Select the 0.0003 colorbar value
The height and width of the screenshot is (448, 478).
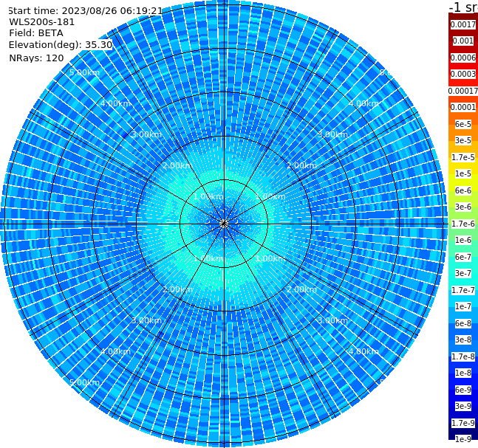(463, 74)
